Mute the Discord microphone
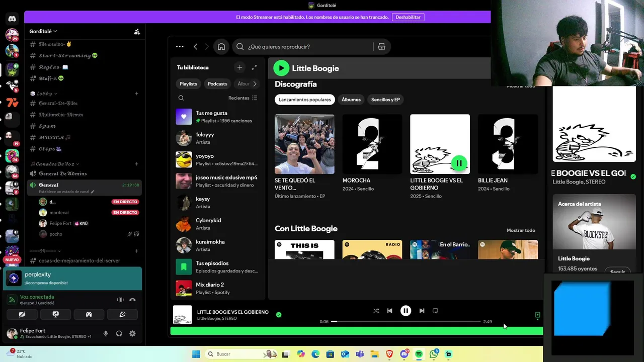Image resolution: width=644 pixels, height=362 pixels. [x=106, y=333]
